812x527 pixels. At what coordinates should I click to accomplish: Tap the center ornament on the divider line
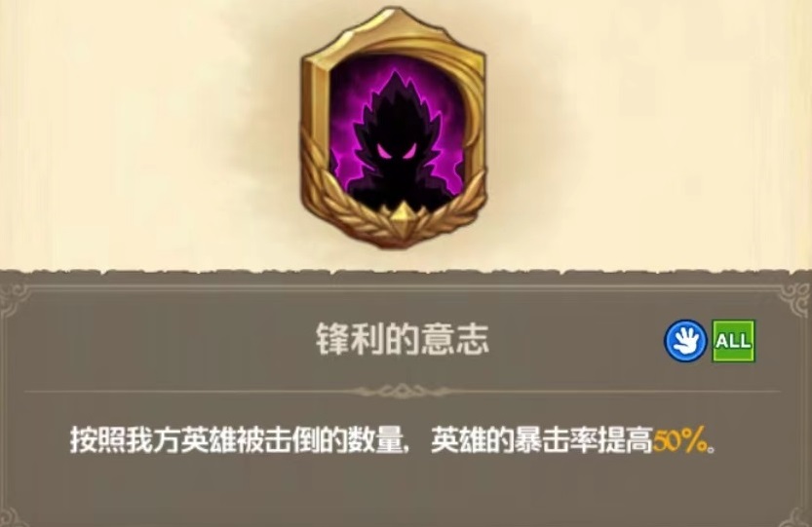(x=403, y=391)
